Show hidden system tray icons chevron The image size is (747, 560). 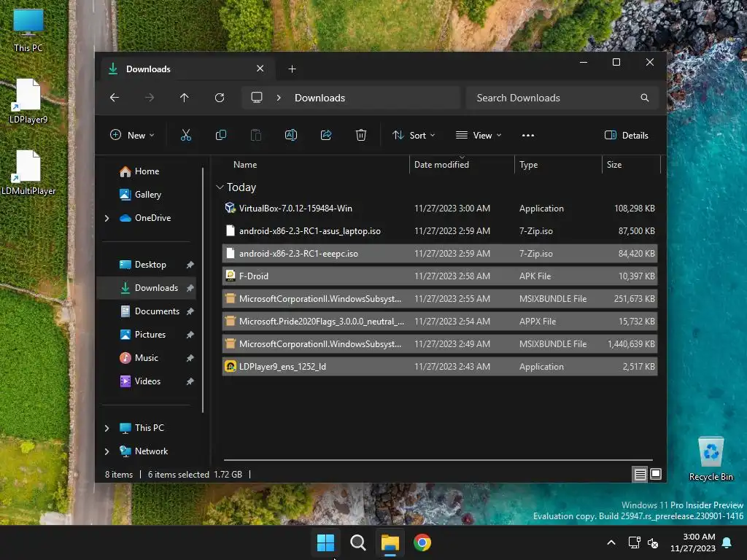click(611, 542)
